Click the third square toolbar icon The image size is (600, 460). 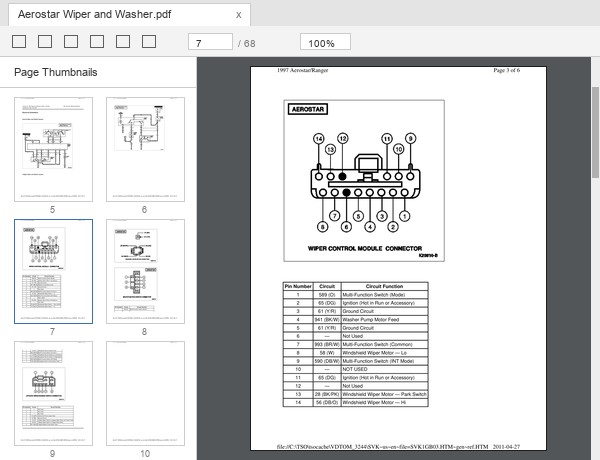[71, 41]
